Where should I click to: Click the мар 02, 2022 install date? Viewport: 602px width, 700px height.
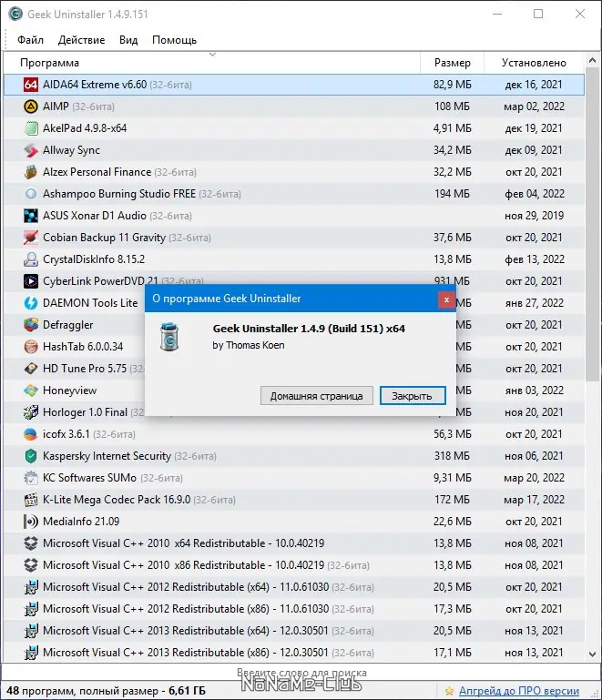pyautogui.click(x=534, y=107)
